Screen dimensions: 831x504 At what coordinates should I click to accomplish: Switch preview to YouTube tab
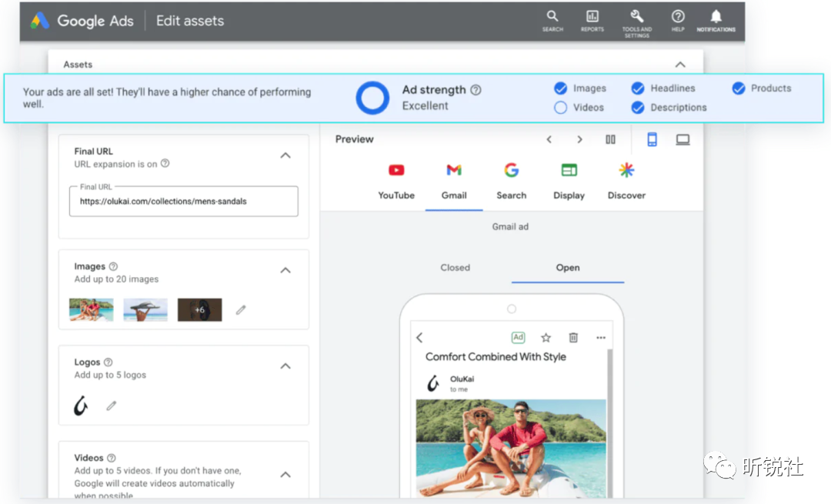[396, 182]
